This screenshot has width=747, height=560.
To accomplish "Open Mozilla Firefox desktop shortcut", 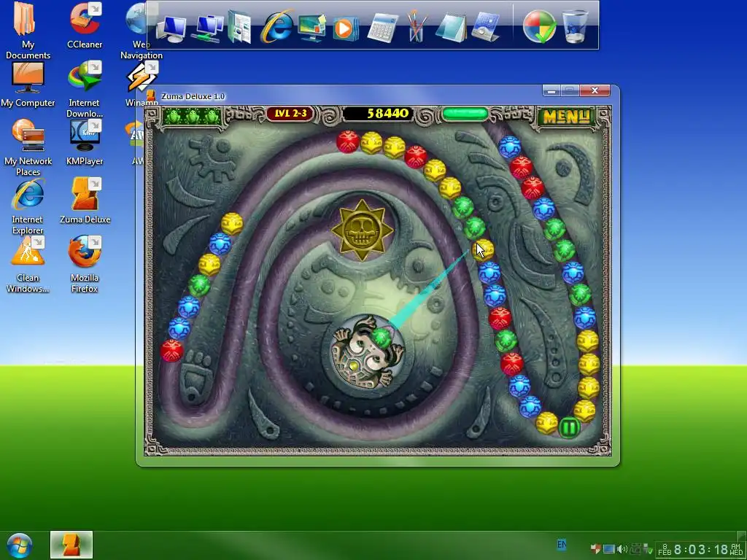I will pyautogui.click(x=85, y=265).
